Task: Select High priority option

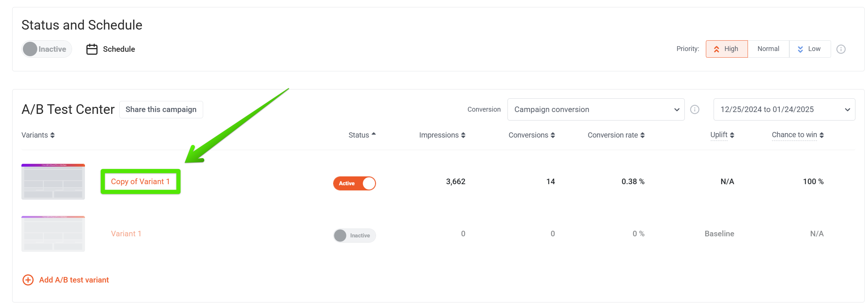Action: [x=727, y=49]
